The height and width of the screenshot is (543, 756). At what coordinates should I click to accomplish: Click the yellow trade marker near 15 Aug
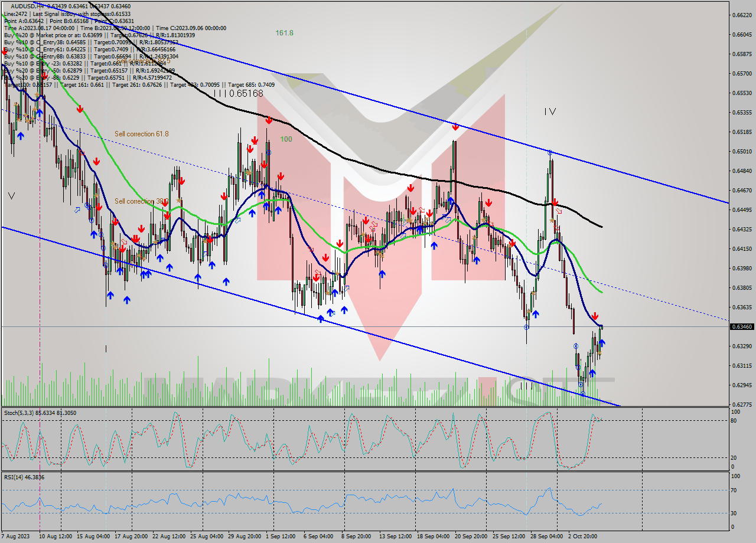point(96,195)
